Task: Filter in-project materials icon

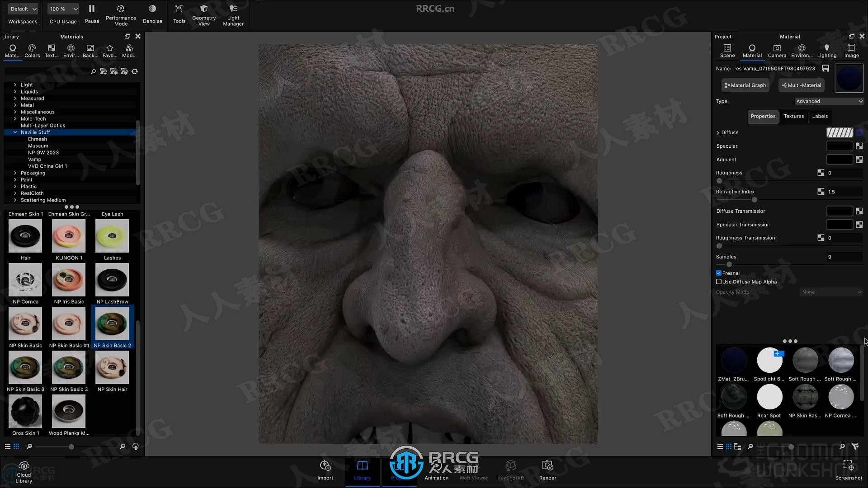Action: pos(855,446)
